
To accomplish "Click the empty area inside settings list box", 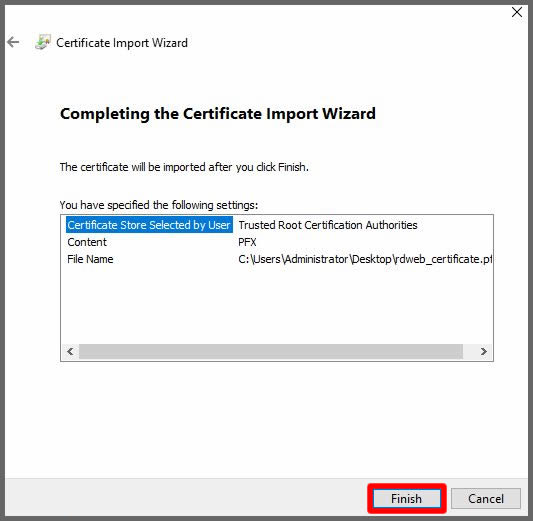I will click(x=277, y=305).
